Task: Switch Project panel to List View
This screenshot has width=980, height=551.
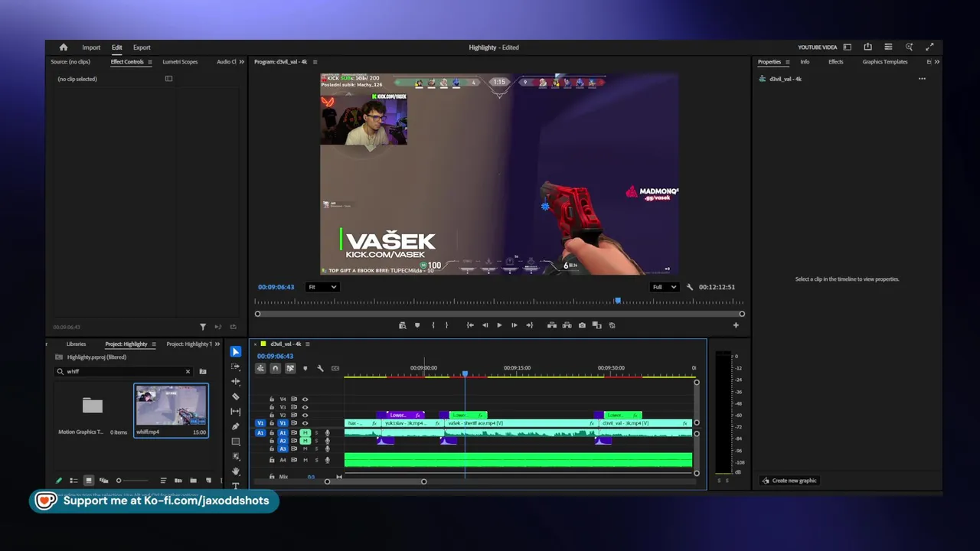Action: click(73, 481)
